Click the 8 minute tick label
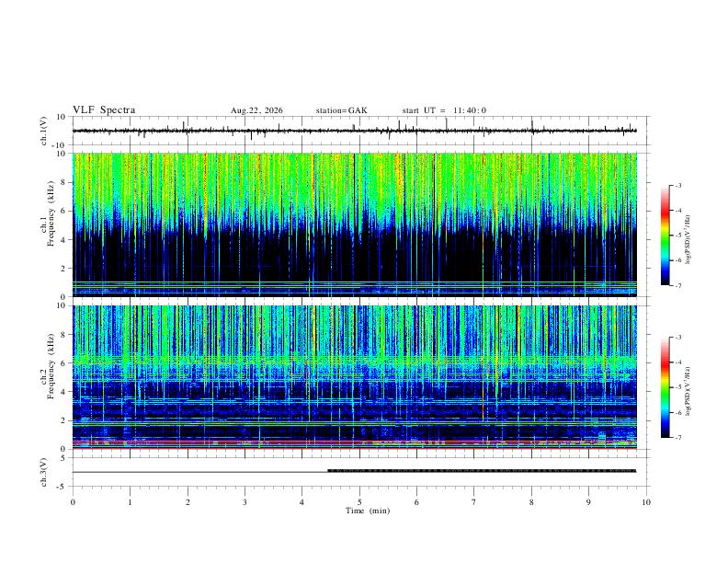Image resolution: width=728 pixels, height=563 pixels. click(x=531, y=502)
